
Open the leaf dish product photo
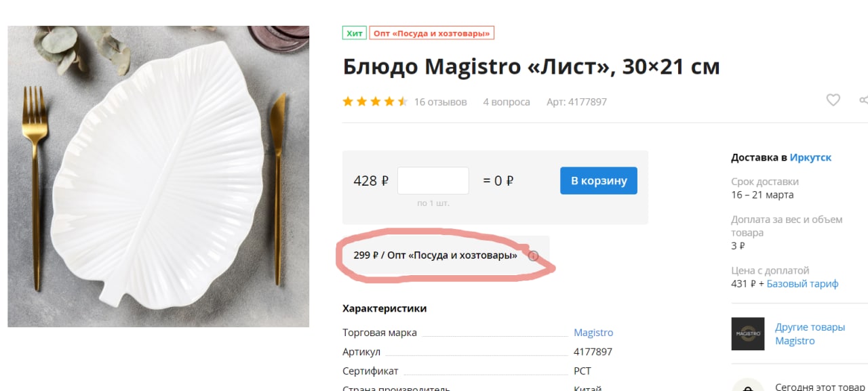pos(159,176)
